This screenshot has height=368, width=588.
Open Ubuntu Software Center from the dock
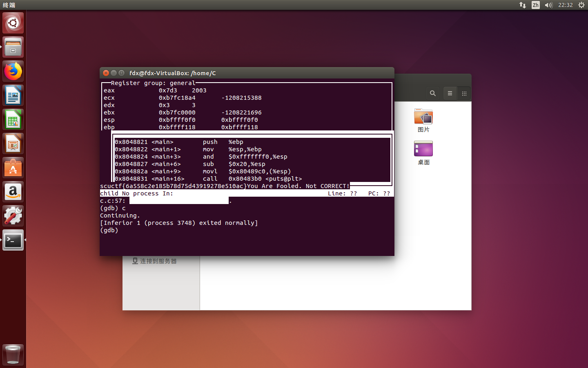pos(13,168)
